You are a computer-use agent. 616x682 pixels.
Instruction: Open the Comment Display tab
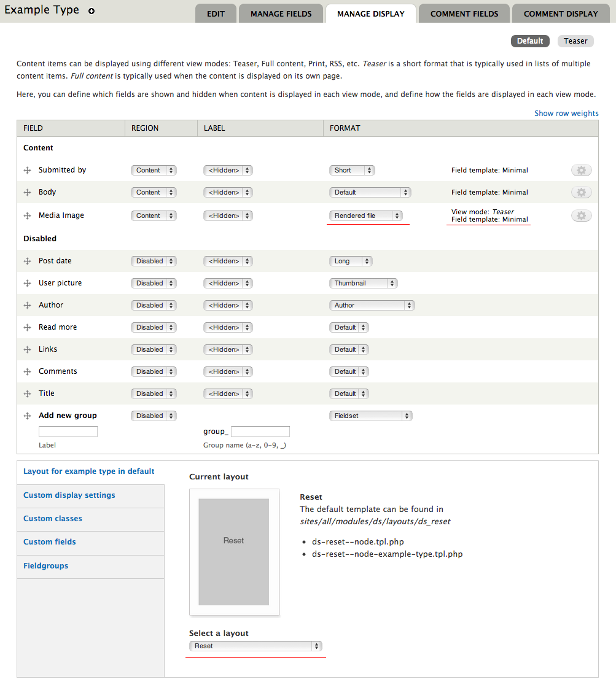click(x=560, y=14)
